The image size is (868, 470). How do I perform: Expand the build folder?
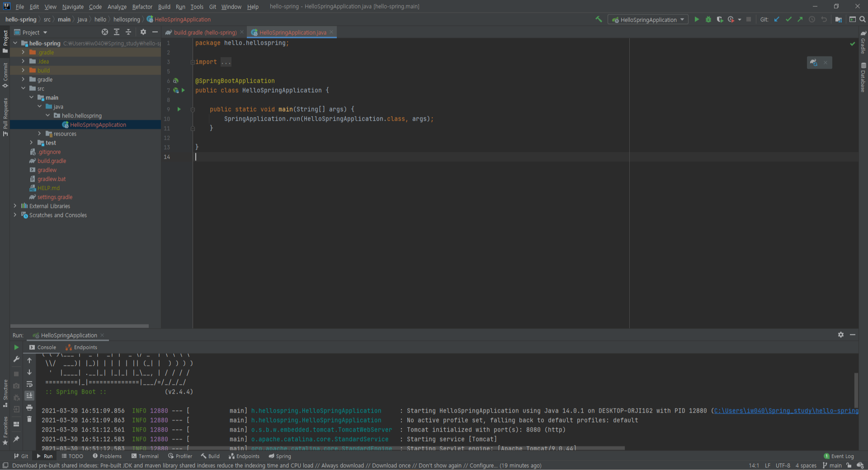[23, 70]
